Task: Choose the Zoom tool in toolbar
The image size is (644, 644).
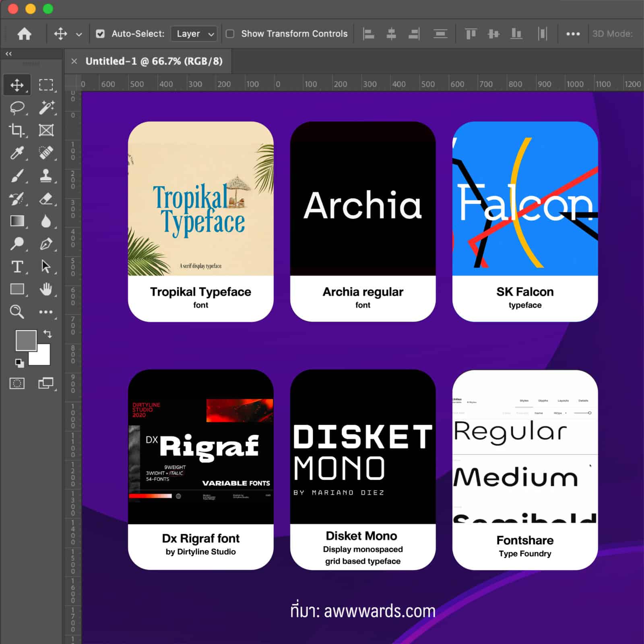Action: (x=17, y=312)
